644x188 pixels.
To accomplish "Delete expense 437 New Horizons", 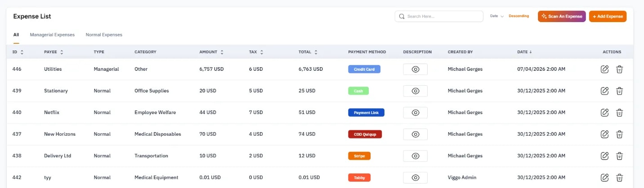I will (619, 134).
